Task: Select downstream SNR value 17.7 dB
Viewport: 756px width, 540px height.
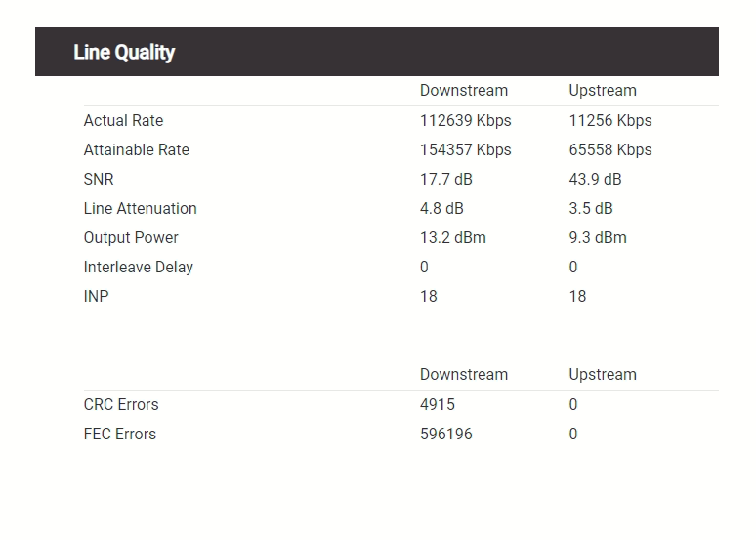Action: 446,180
